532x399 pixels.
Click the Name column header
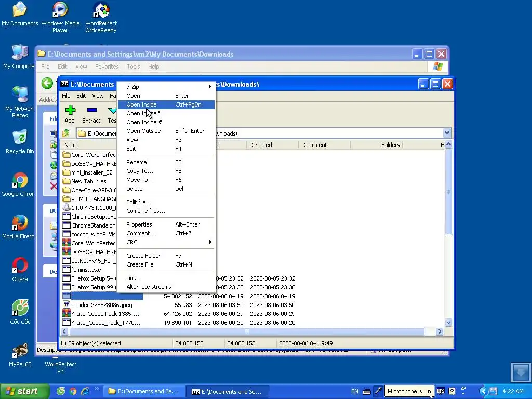pyautogui.click(x=89, y=145)
